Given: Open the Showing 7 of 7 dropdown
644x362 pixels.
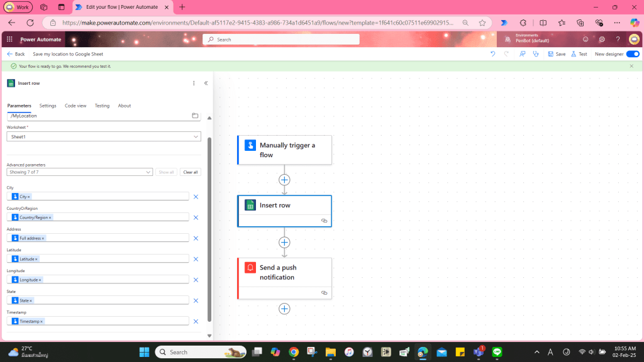Looking at the screenshot, I should 148,172.
